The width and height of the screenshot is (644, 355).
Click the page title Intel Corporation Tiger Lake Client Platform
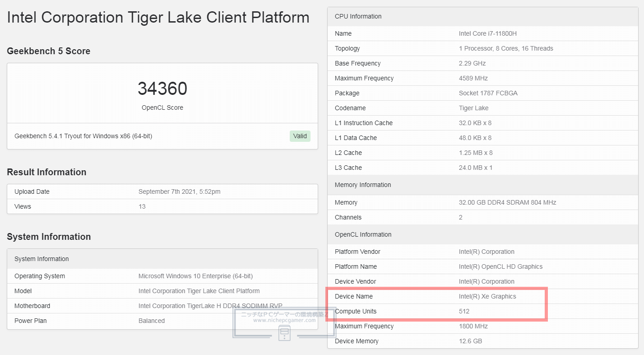tap(158, 18)
